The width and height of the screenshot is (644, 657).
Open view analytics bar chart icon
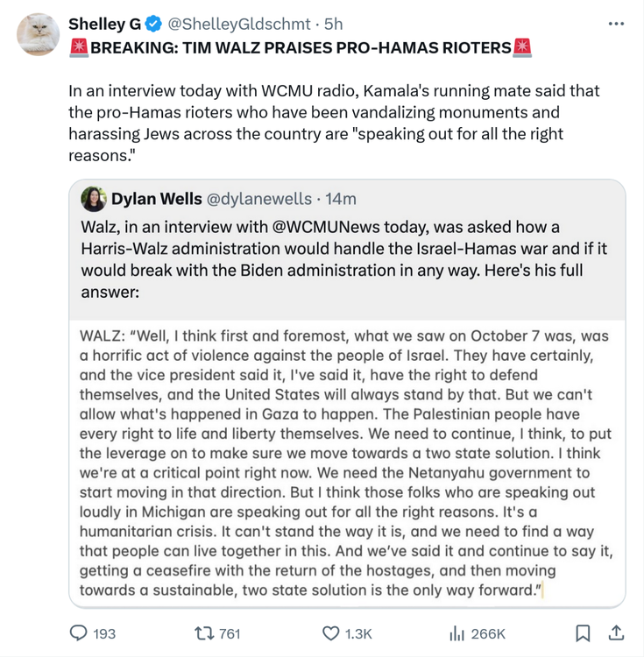tap(456, 633)
